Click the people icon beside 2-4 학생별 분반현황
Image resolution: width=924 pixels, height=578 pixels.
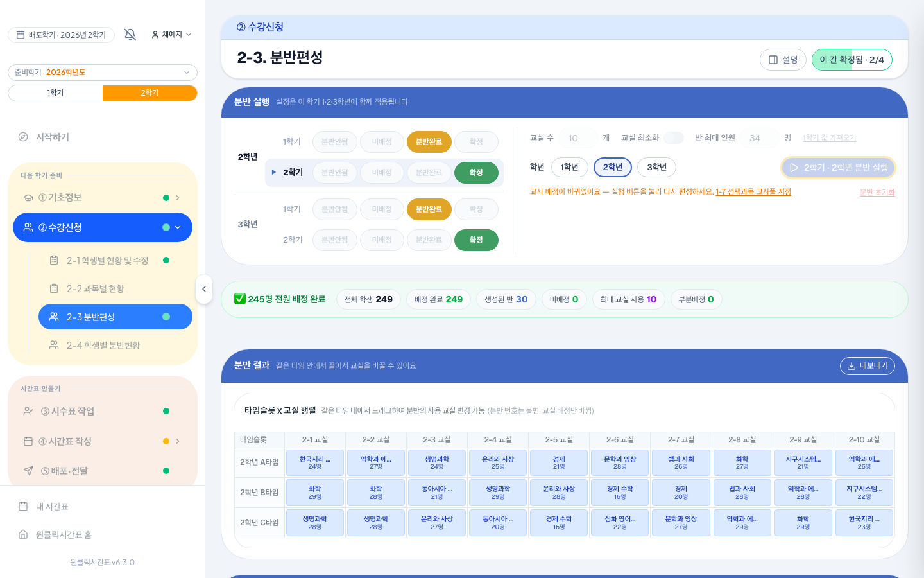click(x=54, y=345)
